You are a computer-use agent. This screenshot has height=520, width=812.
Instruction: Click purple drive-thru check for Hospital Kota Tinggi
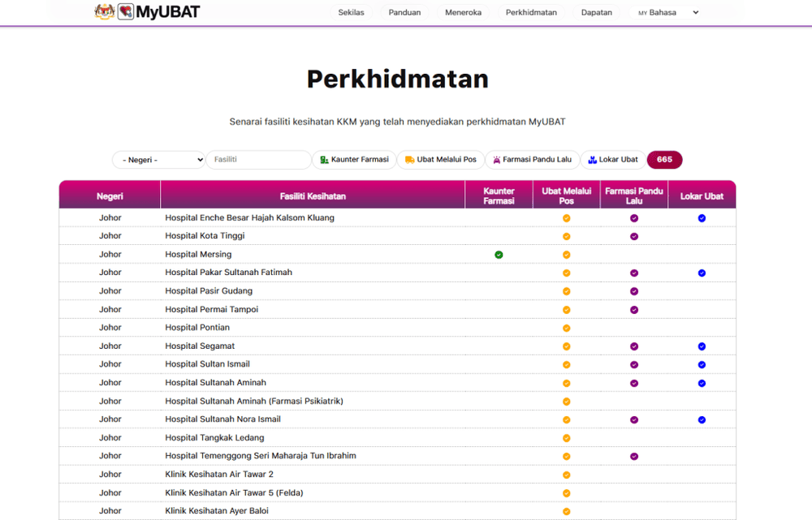tap(634, 236)
